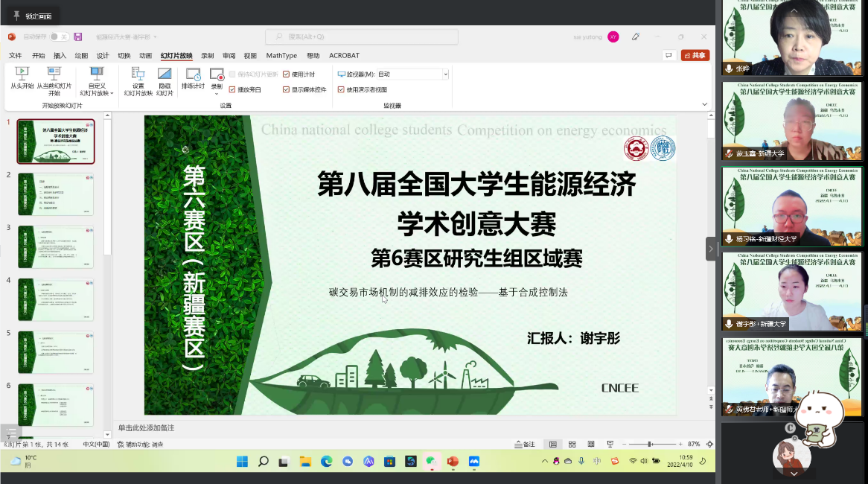Screen dimensions: 868x484
Task: Open the Comments pane icon
Action: (668, 55)
